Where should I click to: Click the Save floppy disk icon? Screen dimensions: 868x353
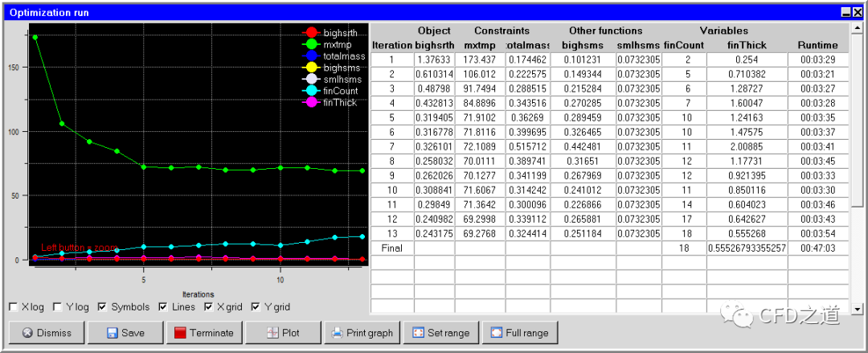(x=112, y=333)
